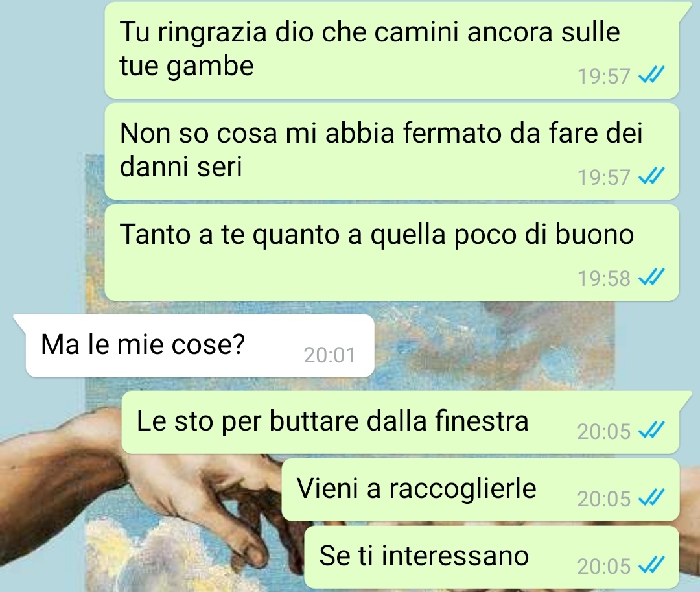Select the message 'Tu ringrazia dio che camini'
The image size is (700, 592).
pyautogui.click(x=391, y=49)
